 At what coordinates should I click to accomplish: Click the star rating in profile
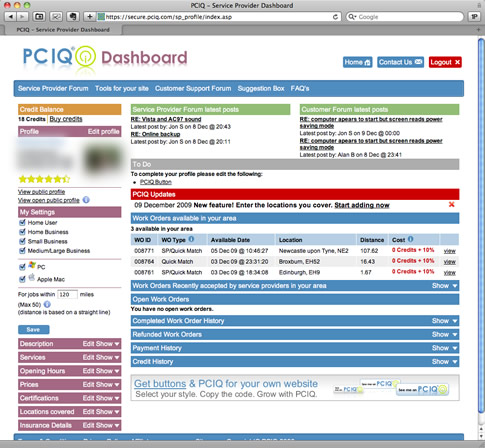[44, 179]
